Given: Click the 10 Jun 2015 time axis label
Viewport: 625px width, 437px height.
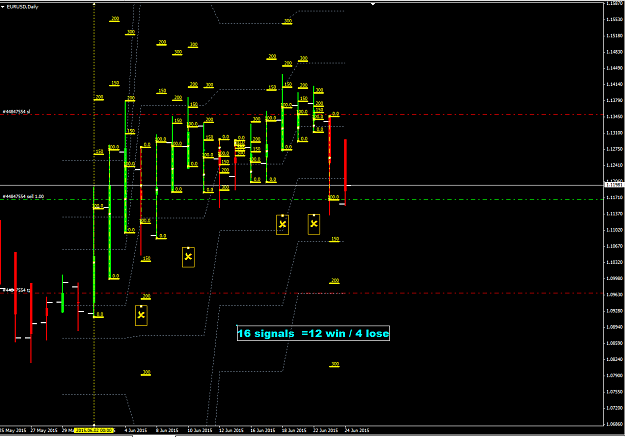Looking at the screenshot, I should [x=200, y=430].
